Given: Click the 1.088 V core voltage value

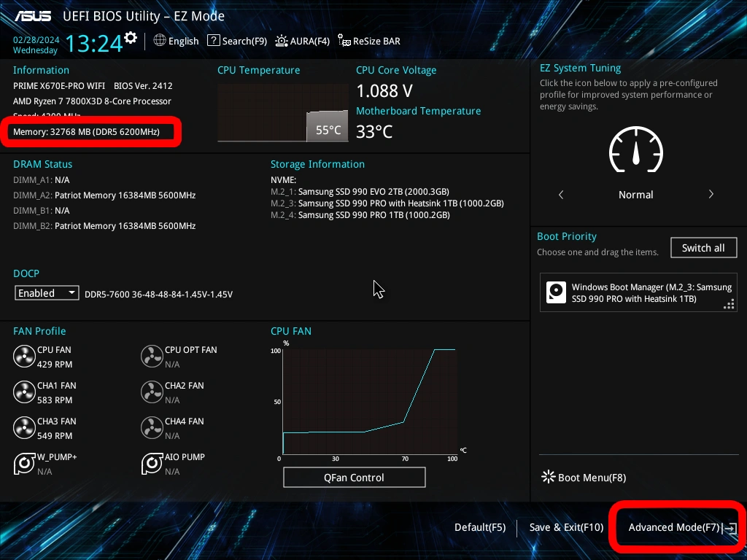Looking at the screenshot, I should [x=384, y=91].
